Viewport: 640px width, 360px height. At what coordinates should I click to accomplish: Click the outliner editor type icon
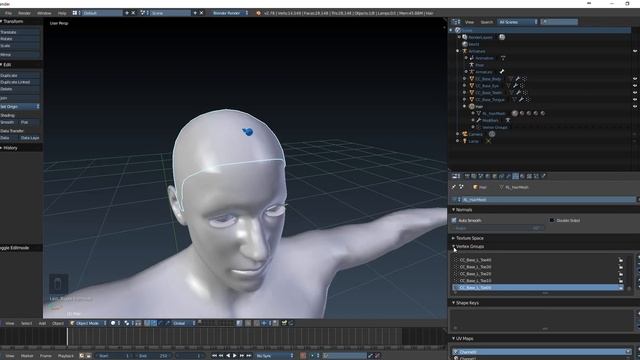456,22
